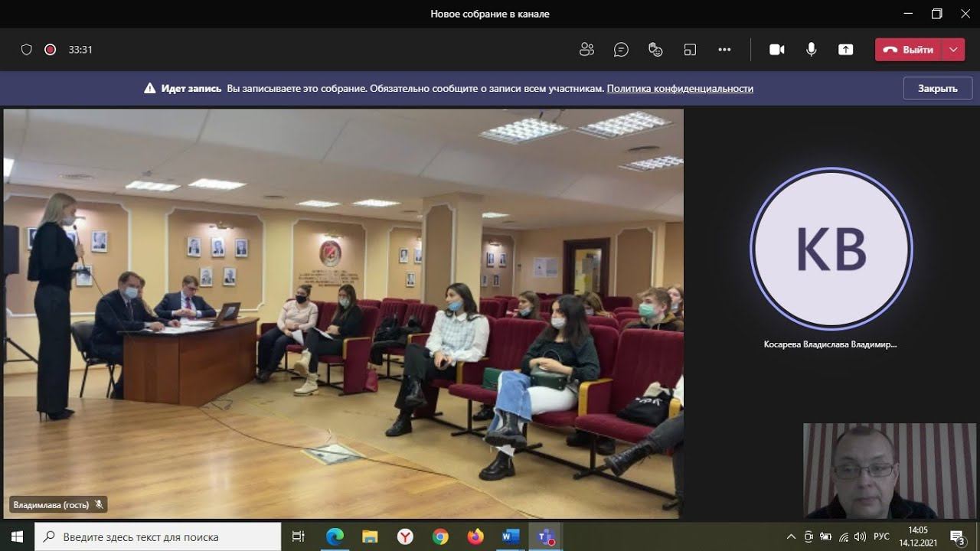Switch to Microsoft Word on the taskbar
This screenshot has width=980, height=551.
pyautogui.click(x=511, y=536)
